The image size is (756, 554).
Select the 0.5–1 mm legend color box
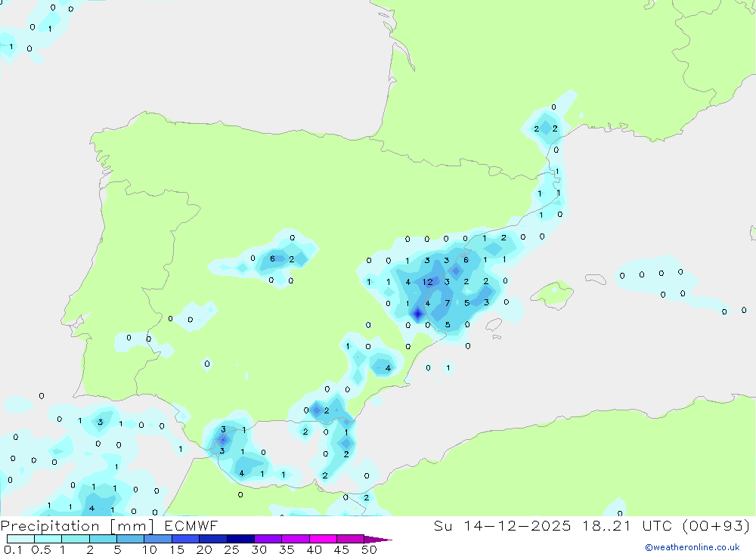point(48,539)
